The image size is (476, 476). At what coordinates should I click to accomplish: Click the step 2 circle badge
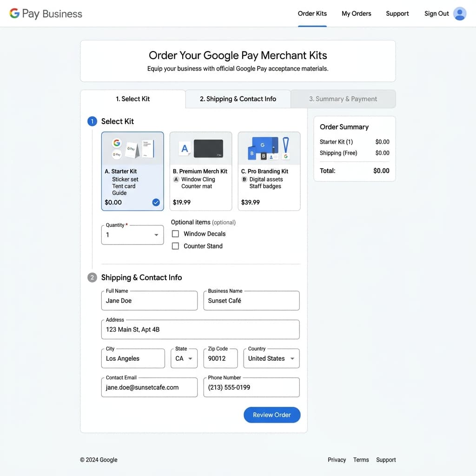pos(92,278)
